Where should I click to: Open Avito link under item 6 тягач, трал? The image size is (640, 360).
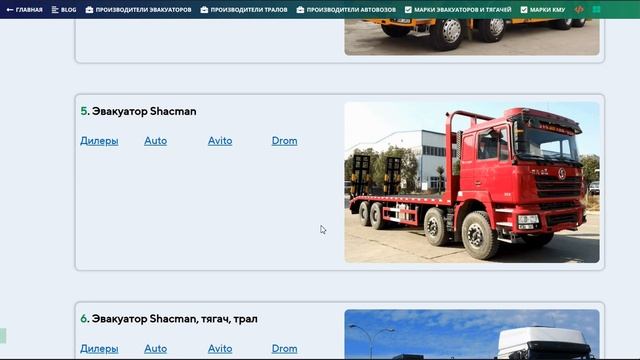(220, 349)
